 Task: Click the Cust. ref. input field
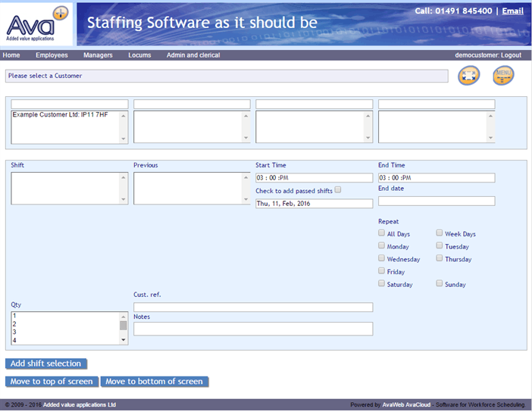253,307
